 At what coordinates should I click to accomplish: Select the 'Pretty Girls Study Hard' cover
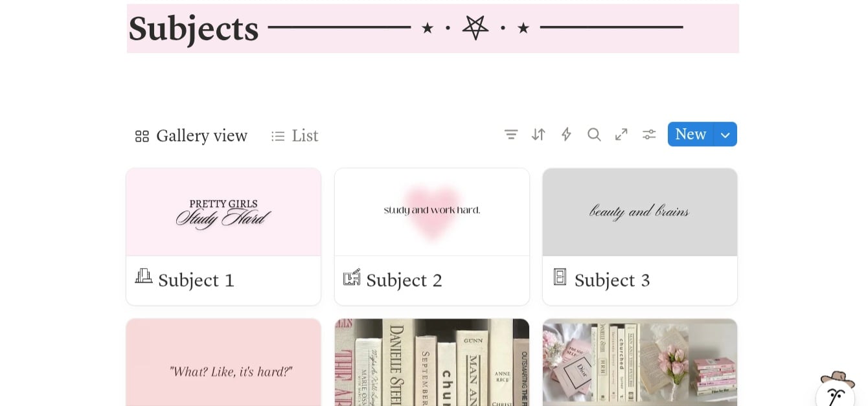[x=223, y=212]
